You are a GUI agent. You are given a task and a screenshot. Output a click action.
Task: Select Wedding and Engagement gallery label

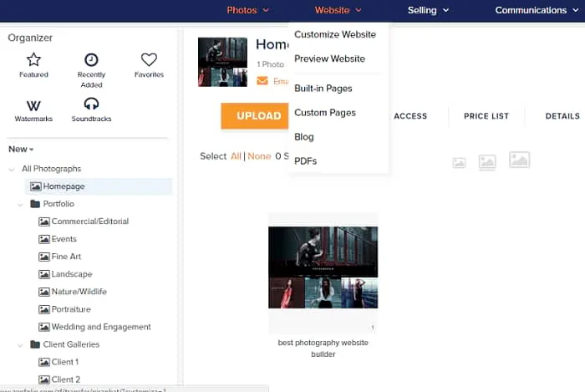(x=101, y=327)
